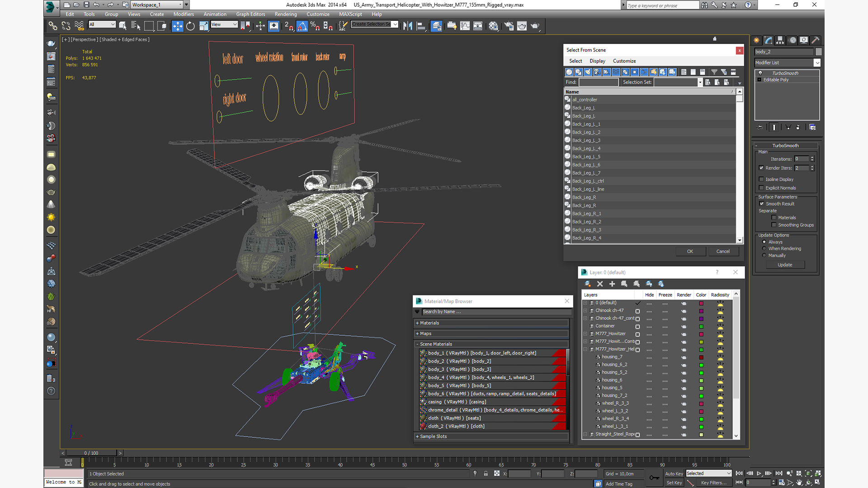The width and height of the screenshot is (868, 488).
Task: Open the Graph Editors menu
Action: click(250, 14)
